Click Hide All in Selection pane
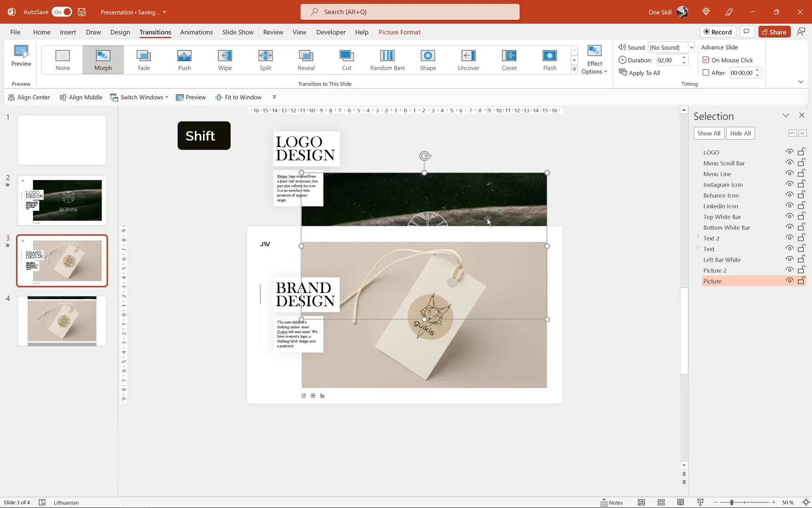Image resolution: width=812 pixels, height=508 pixels. [741, 133]
